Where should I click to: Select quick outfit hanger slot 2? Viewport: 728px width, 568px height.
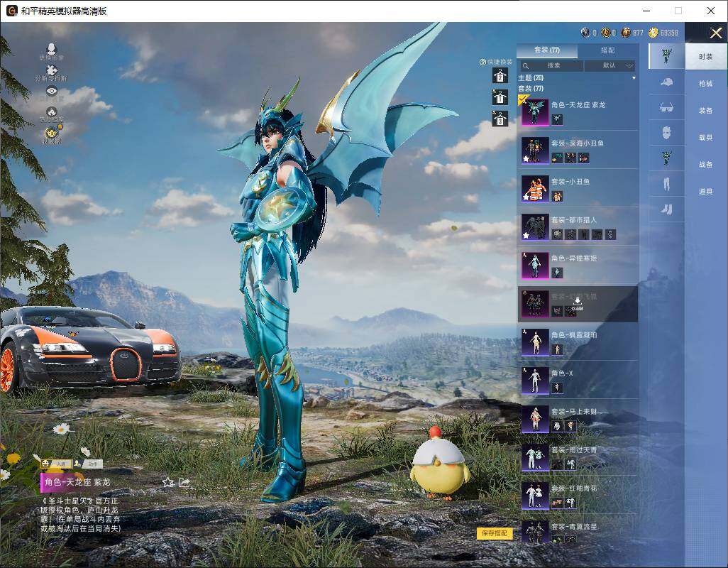pos(500,97)
